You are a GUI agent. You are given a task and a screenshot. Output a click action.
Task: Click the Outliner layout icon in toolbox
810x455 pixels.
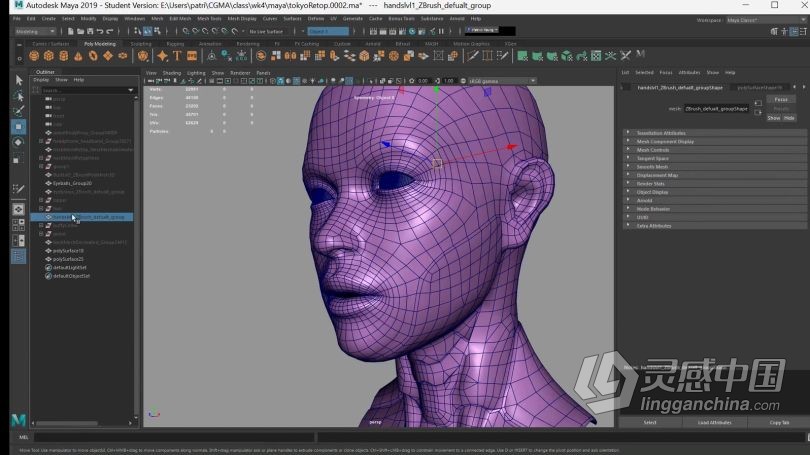pos(19,256)
